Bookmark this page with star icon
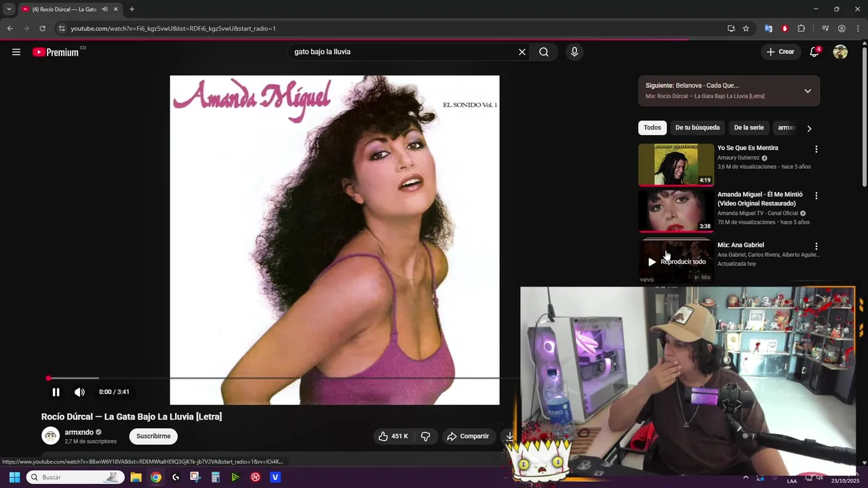The height and width of the screenshot is (488, 868). click(746, 28)
